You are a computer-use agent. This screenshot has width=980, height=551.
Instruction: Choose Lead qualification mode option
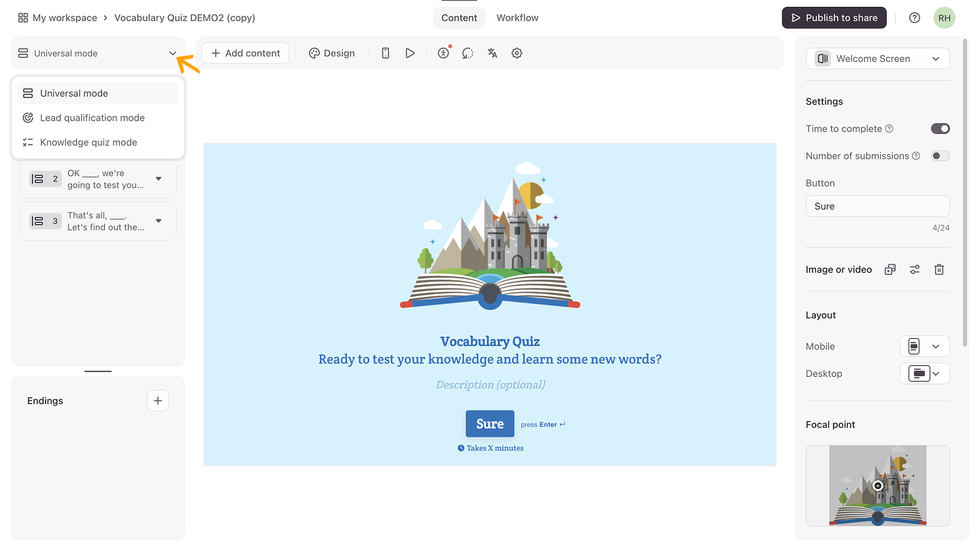(x=92, y=118)
